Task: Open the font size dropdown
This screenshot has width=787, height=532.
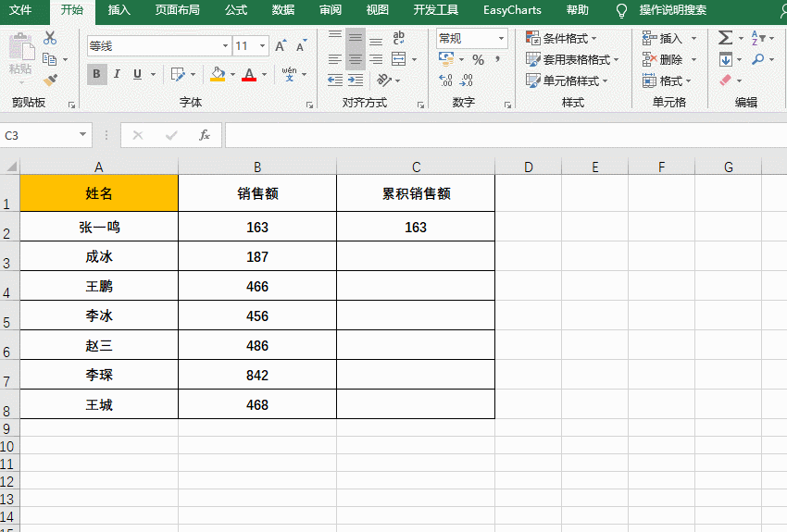Action: [263, 46]
